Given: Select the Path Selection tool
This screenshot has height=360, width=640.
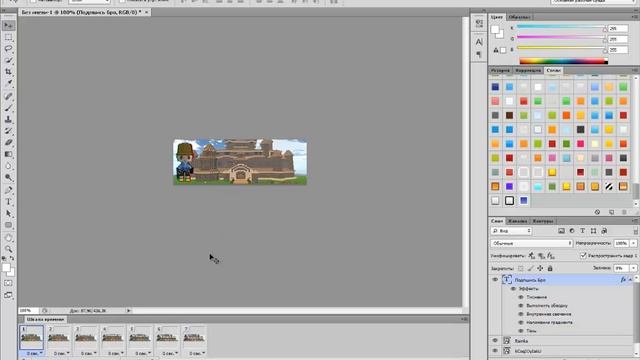Looking at the screenshot, I should coord(8,213).
